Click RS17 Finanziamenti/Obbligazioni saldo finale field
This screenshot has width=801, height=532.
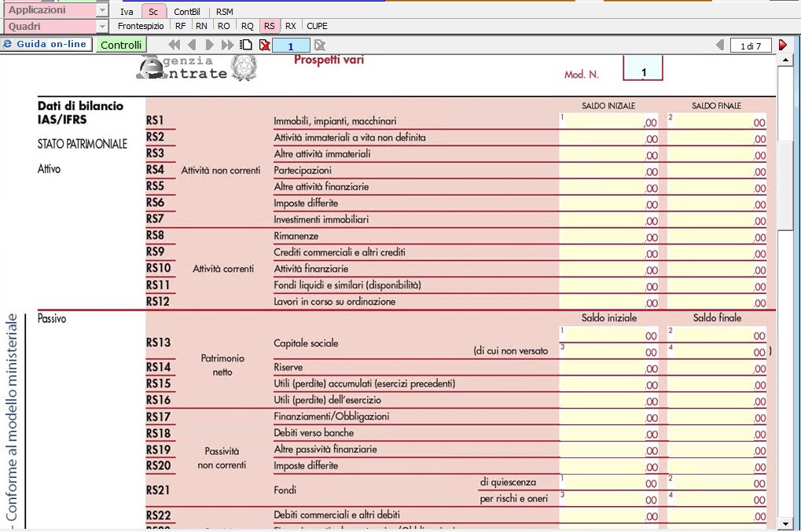(x=717, y=416)
